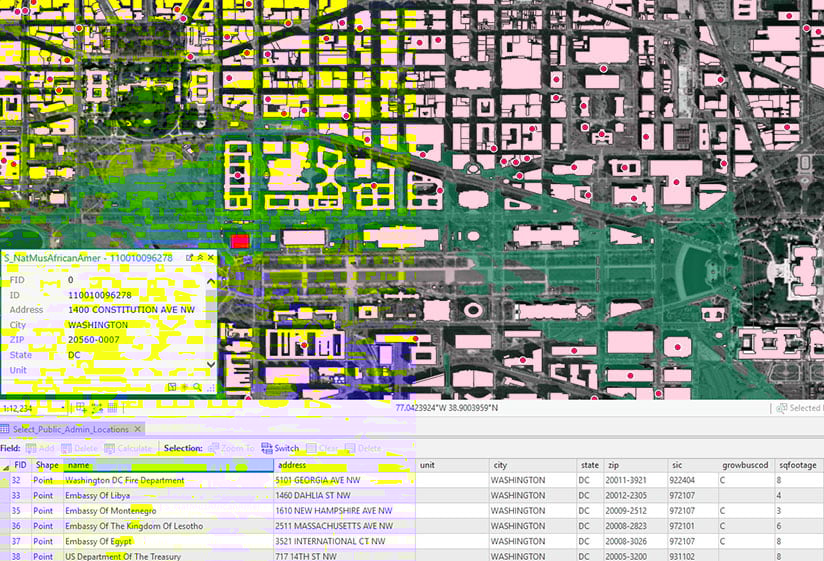Collapse the pop-up with the double chevron
The image size is (824, 561).
point(200,257)
